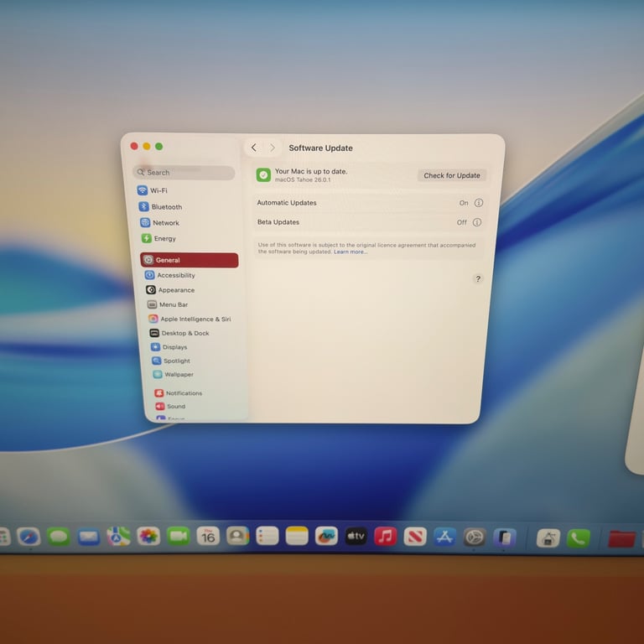Open Accessibility settings
This screenshot has height=644, width=644.
[169, 275]
